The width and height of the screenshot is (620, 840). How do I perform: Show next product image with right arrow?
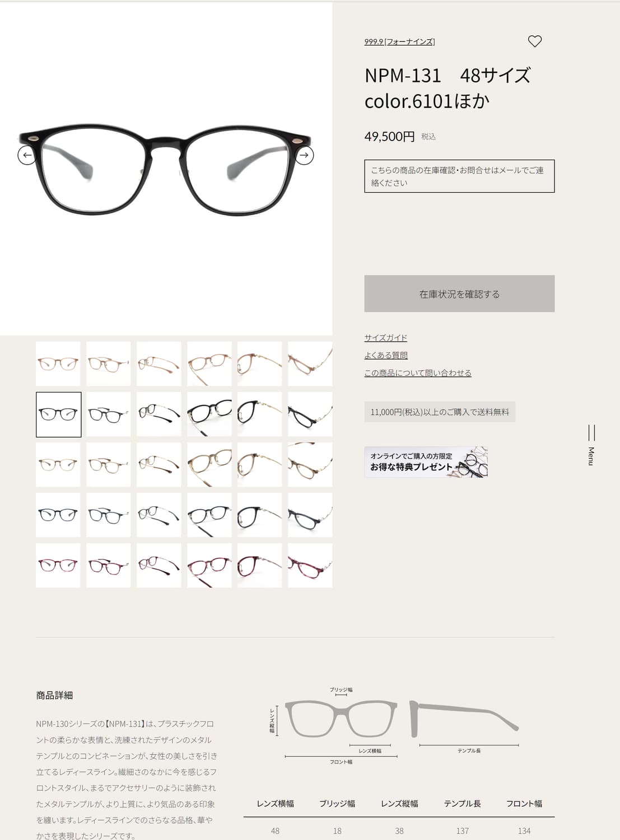304,155
